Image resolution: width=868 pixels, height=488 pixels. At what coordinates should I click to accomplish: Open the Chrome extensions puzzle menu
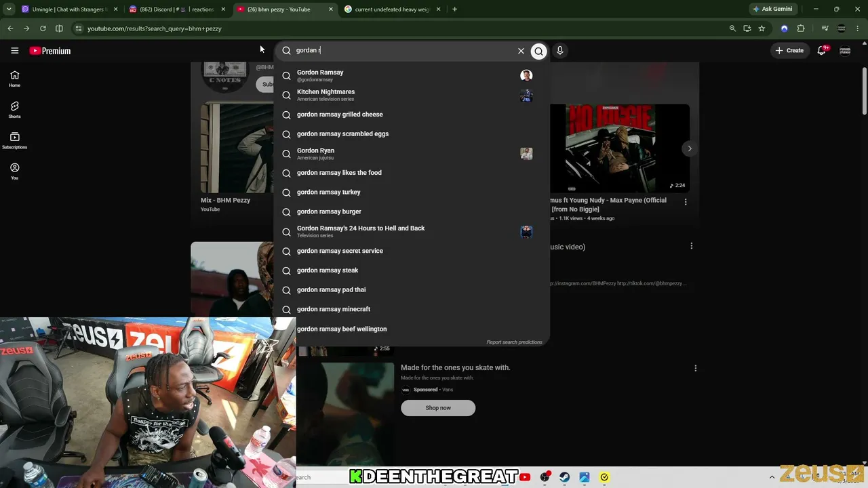click(x=801, y=28)
